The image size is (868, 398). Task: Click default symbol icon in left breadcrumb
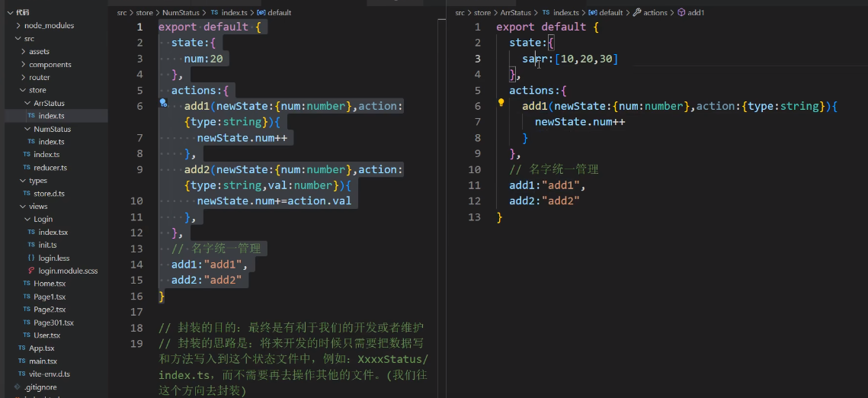(x=262, y=12)
